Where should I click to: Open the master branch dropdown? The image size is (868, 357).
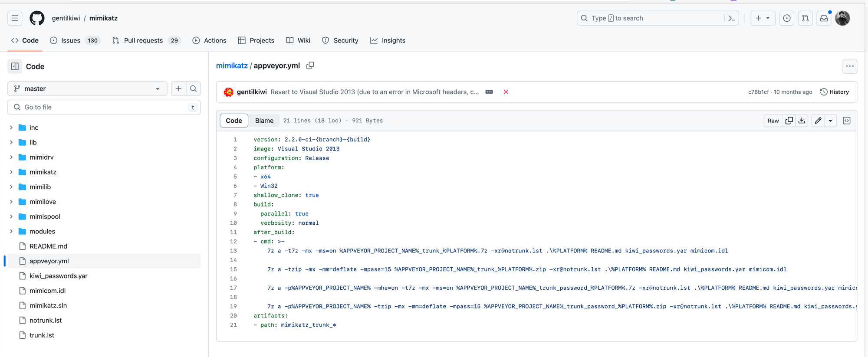pos(87,88)
